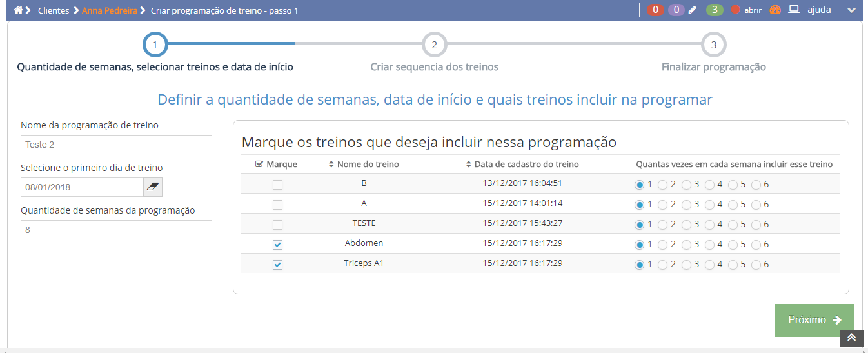Open the orange dashboard gauge icon
The width and height of the screenshot is (868, 353).
[x=775, y=10]
